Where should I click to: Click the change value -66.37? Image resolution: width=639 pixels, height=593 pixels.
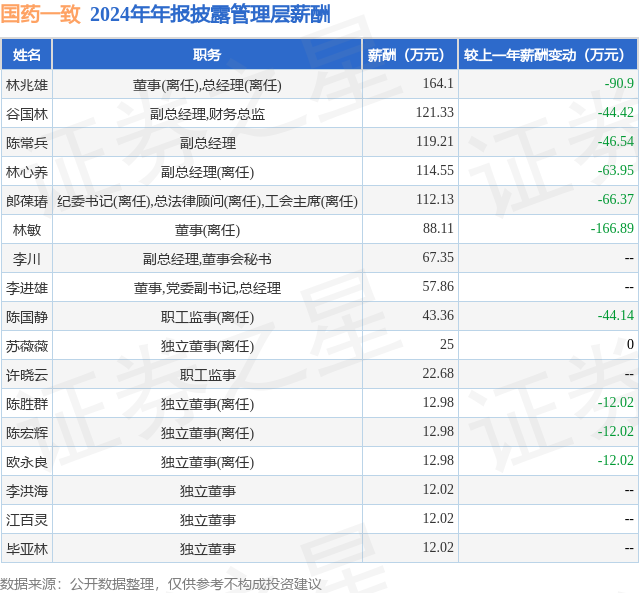[x=616, y=199]
